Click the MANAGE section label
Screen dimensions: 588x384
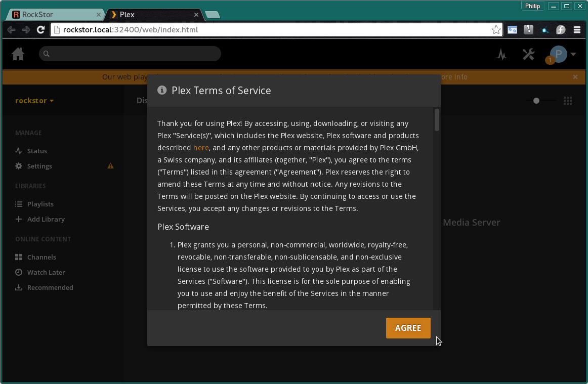(28, 133)
